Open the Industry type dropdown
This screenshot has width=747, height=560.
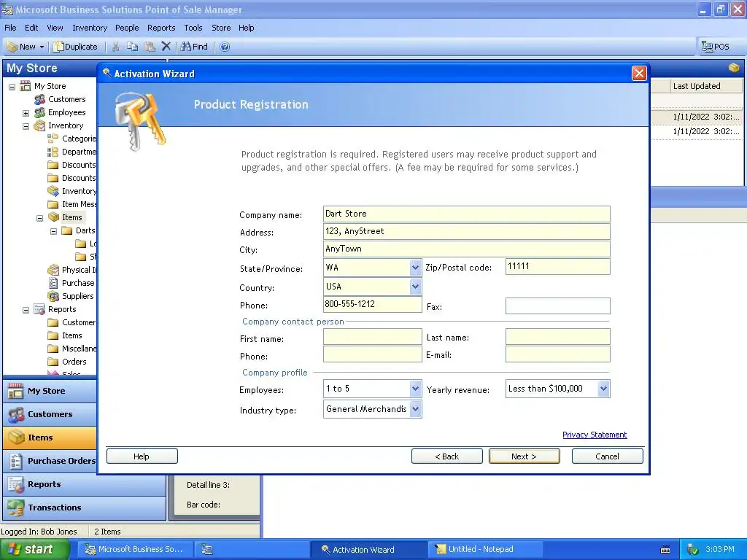pyautogui.click(x=415, y=409)
